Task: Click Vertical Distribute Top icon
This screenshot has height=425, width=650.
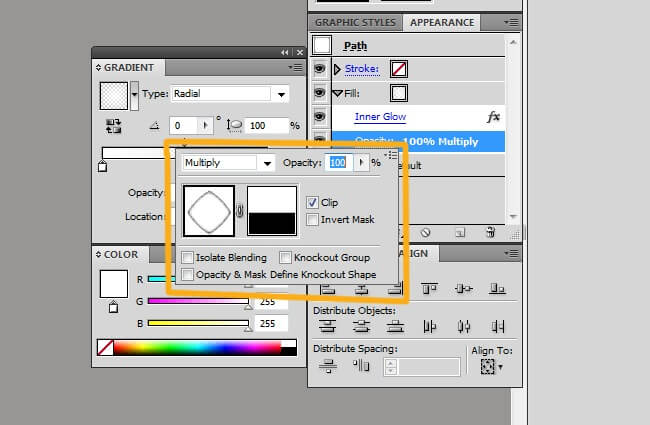Action: pos(327,326)
